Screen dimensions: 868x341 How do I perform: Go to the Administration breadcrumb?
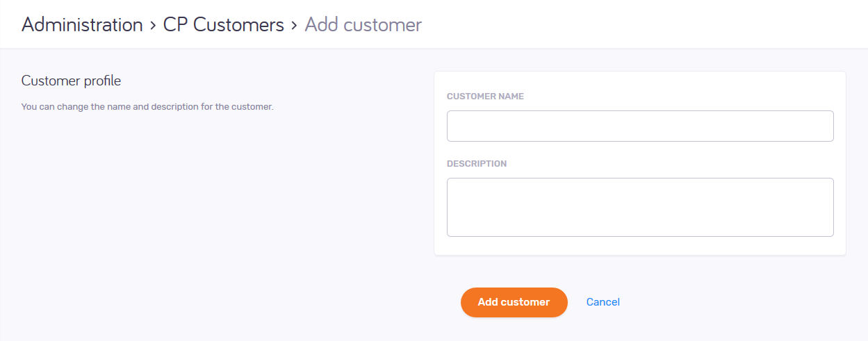82,25
